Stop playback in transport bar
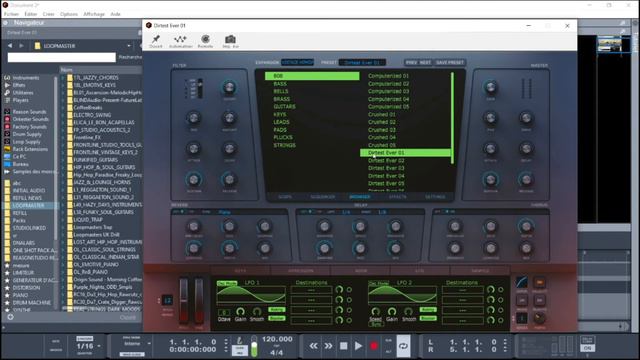 tap(344, 346)
